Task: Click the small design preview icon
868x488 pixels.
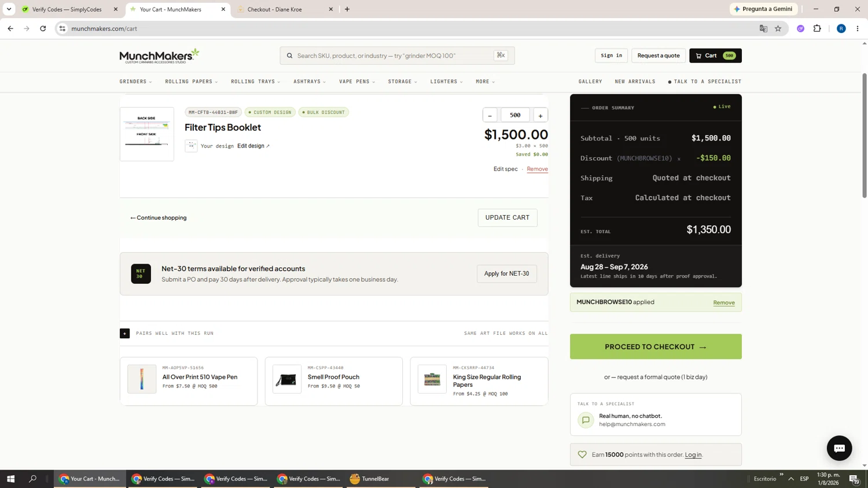Action: click(191, 146)
